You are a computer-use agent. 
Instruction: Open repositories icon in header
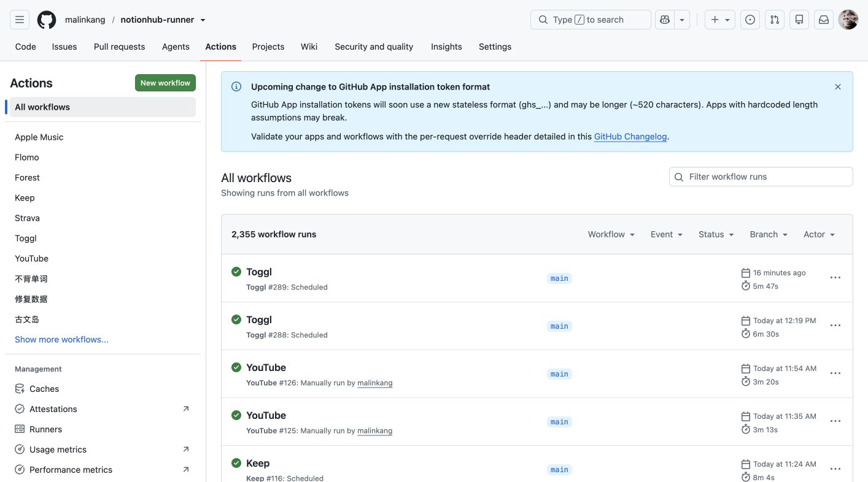pos(799,20)
